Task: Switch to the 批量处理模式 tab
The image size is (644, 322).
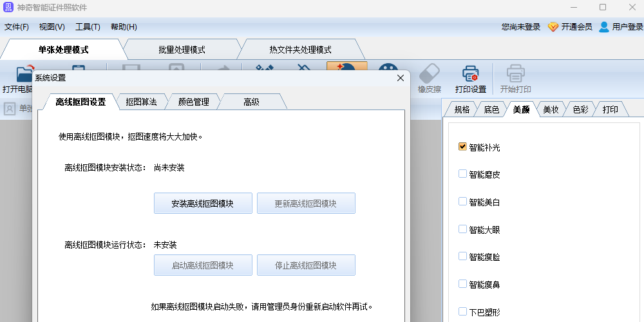Action: coord(182,50)
